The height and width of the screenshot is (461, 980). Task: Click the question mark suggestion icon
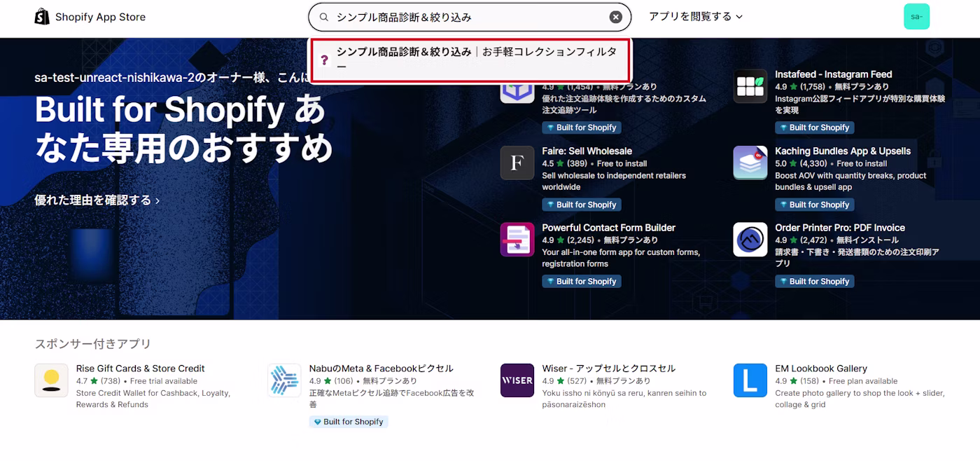pos(324,60)
